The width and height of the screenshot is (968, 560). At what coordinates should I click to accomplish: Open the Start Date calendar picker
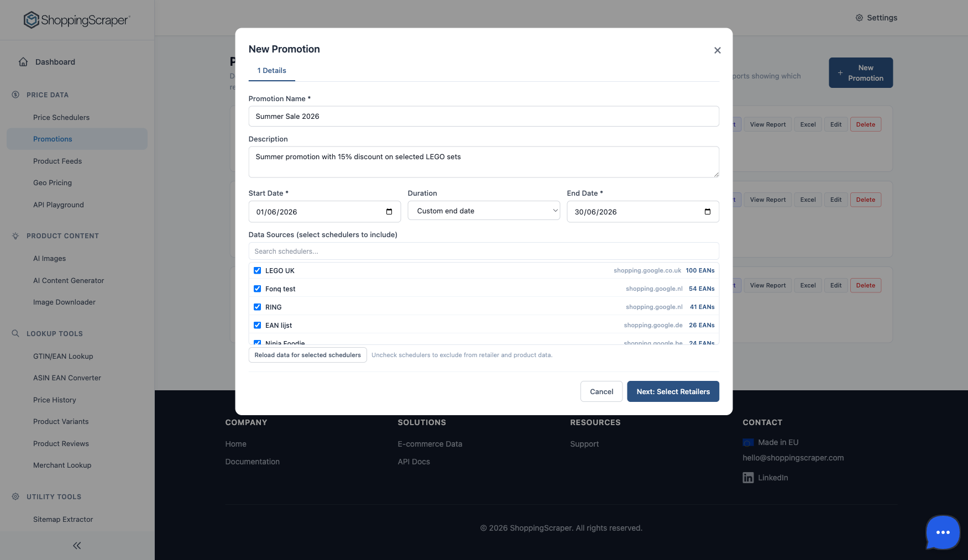[x=390, y=212]
